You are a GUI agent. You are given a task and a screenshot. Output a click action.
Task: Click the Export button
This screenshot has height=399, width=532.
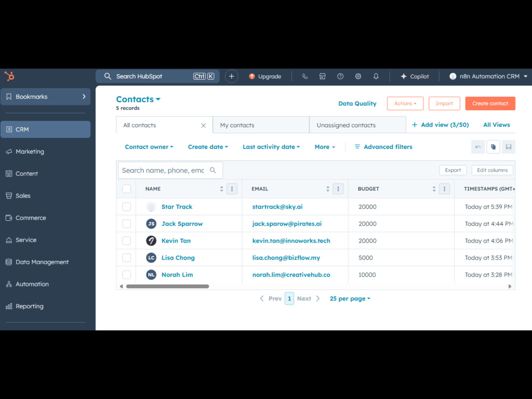tap(453, 170)
